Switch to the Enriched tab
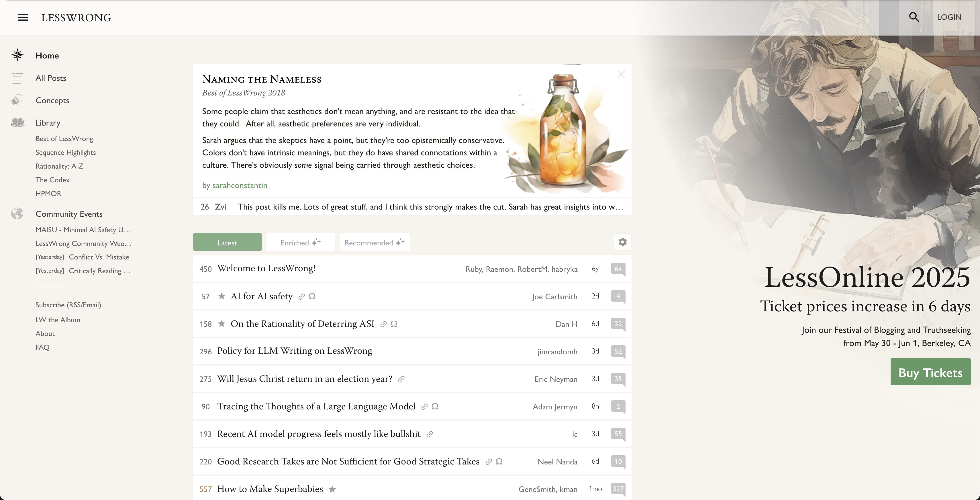The image size is (980, 500). tap(300, 242)
